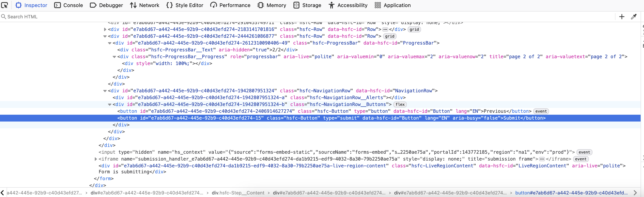Open the Network panel
The image size is (644, 197).
[145, 5]
